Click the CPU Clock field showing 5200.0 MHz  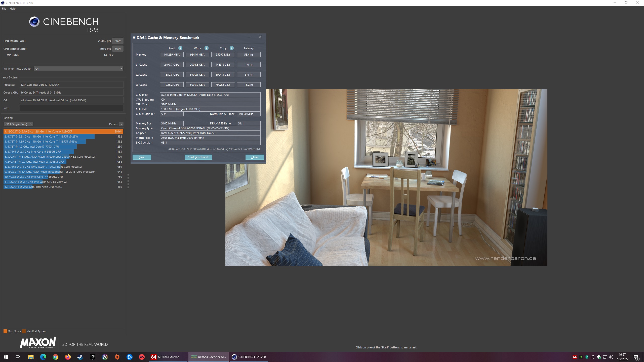210,104
